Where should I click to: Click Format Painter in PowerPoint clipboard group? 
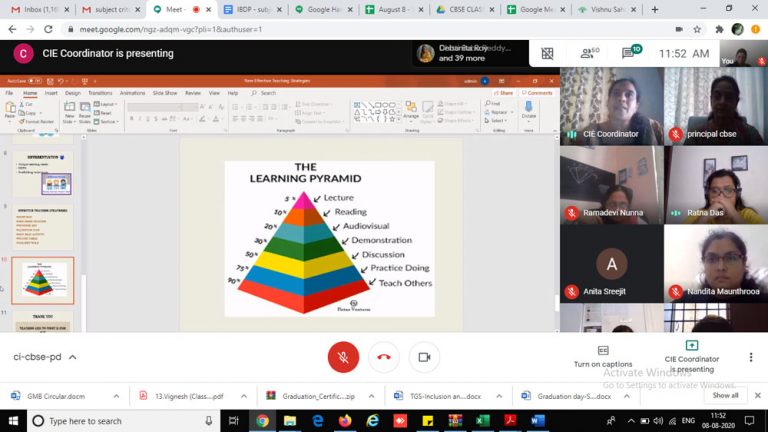tap(36, 121)
